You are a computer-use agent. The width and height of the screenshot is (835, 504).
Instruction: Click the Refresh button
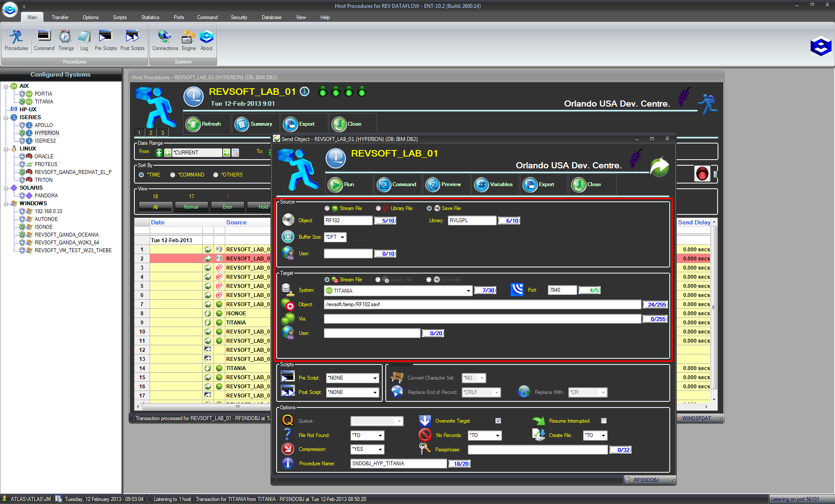click(x=204, y=124)
